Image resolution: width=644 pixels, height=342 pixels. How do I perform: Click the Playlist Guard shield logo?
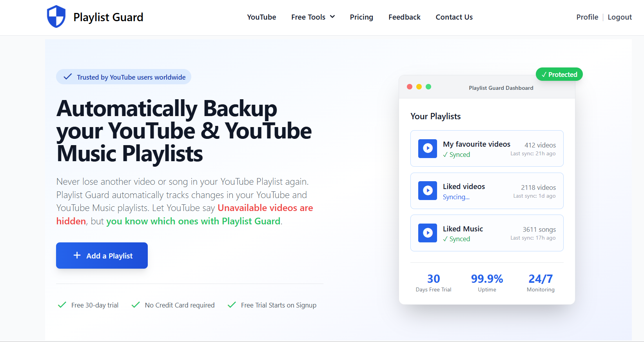56,16
